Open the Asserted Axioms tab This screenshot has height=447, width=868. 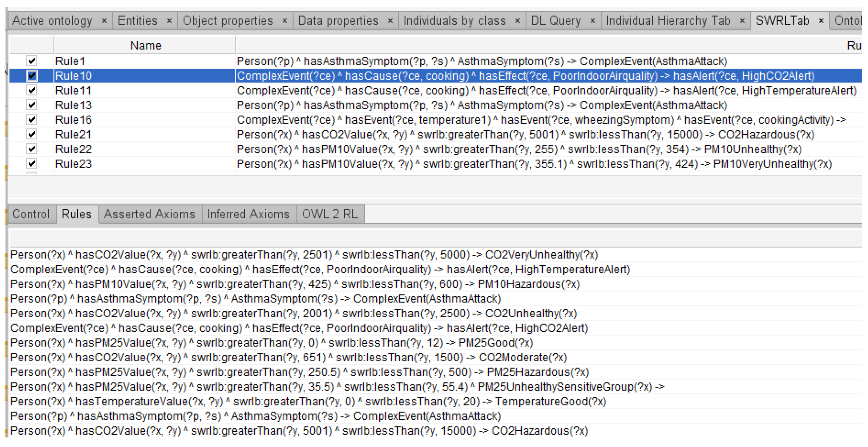tap(149, 214)
